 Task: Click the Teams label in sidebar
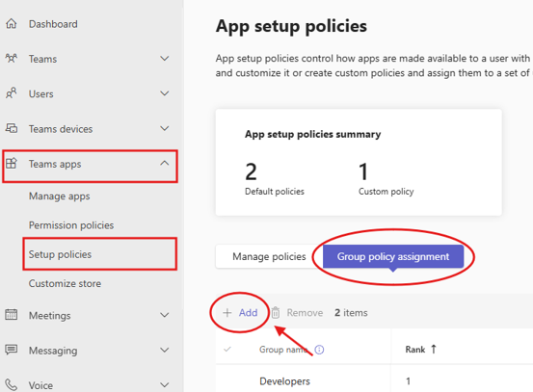click(x=42, y=59)
